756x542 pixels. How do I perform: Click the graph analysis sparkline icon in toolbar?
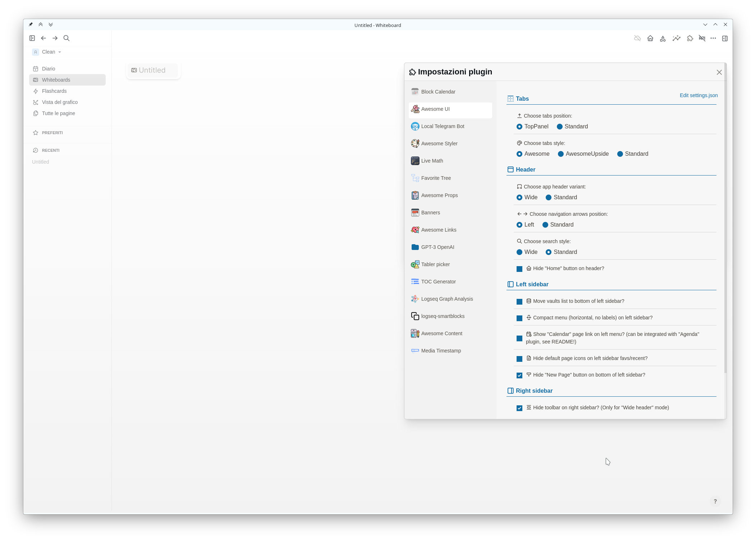676,38
